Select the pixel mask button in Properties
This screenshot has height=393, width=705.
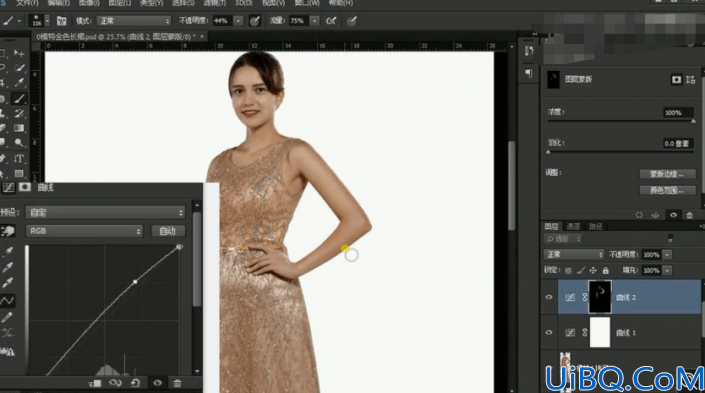point(676,80)
